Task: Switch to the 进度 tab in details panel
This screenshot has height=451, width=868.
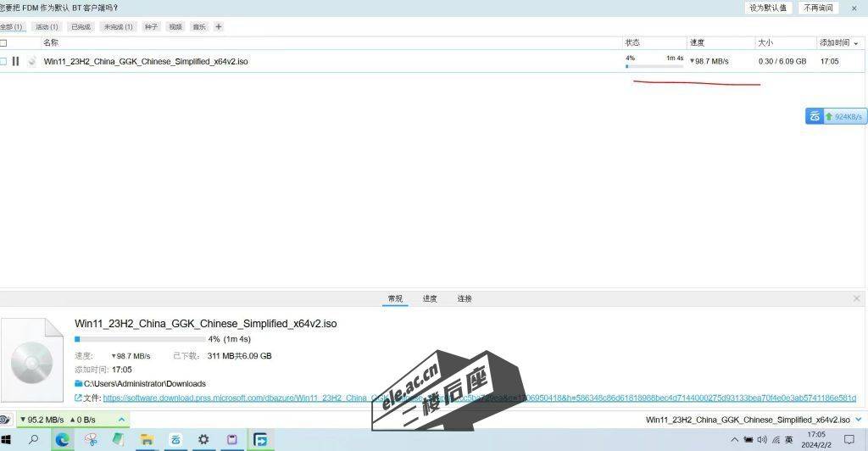Action: coord(430,298)
